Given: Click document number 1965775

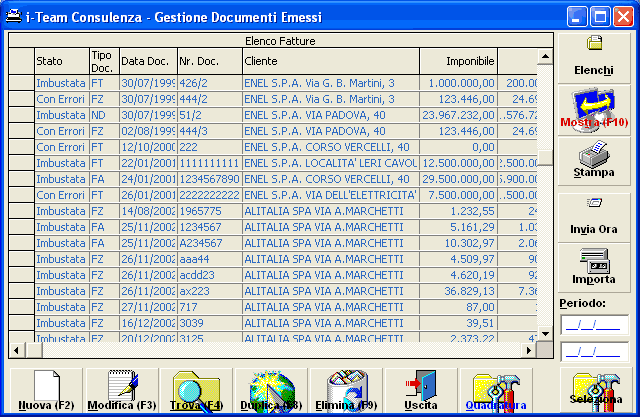Looking at the screenshot, I should pyautogui.click(x=210, y=211).
